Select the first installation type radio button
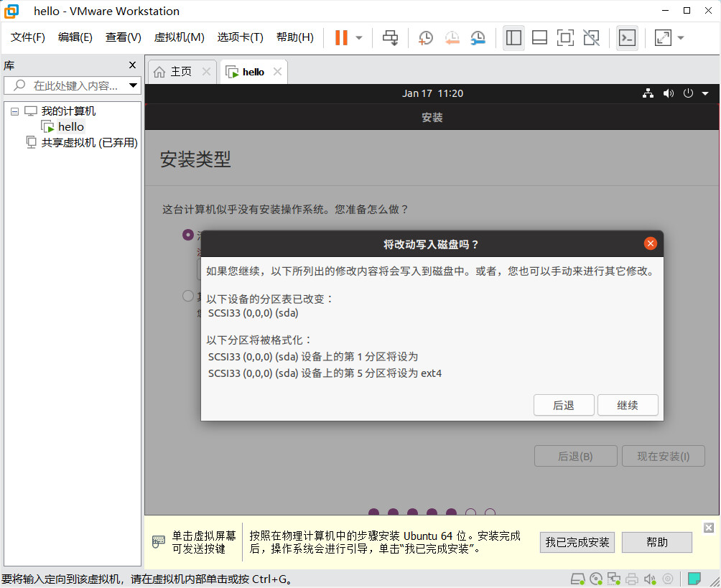721x588 pixels. [x=187, y=235]
